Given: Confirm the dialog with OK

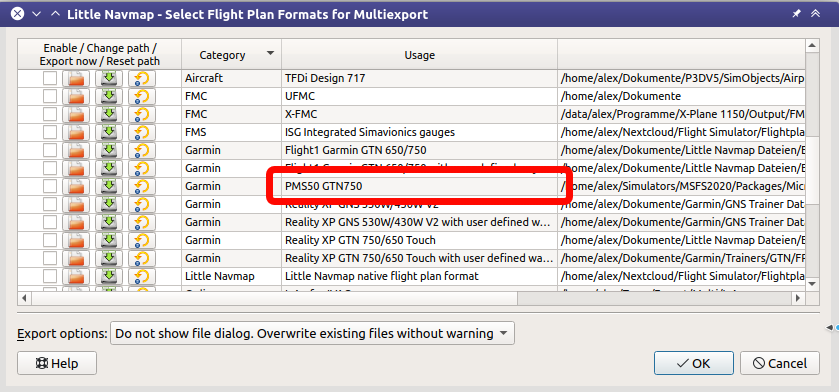Looking at the screenshot, I should tap(693, 364).
